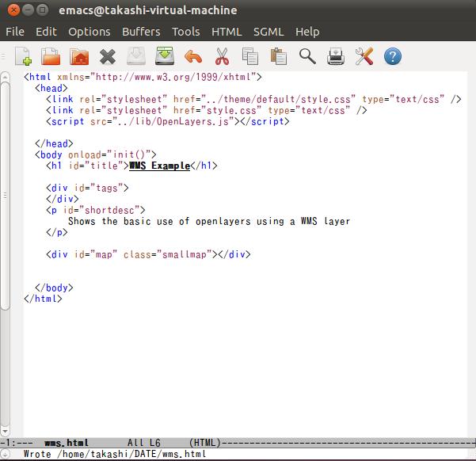Viewport: 476px width, 461px height.
Task: Click the closing </html> tag
Action: point(43,299)
